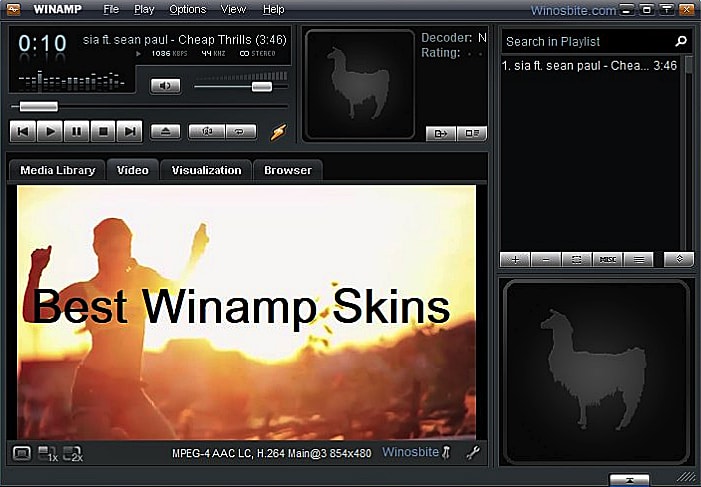Click the windowshade mode title bar button

click(x=667, y=9)
